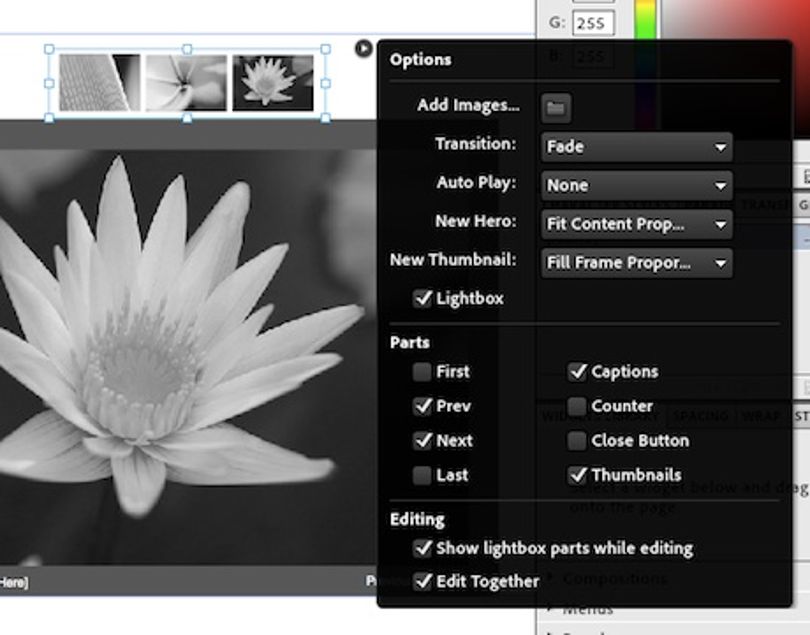Screen dimensions: 810x635
Task: Click the G color value field
Action: [593, 23]
